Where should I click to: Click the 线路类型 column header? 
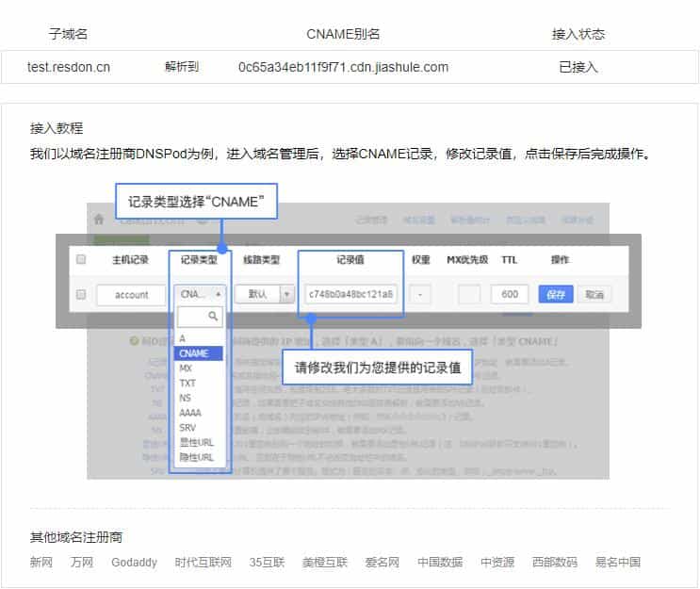[x=261, y=259]
